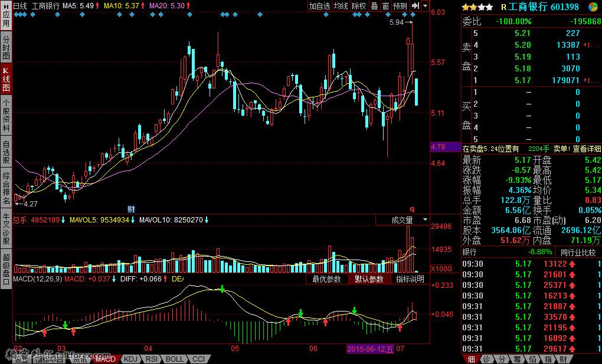Click the blue down arrow after MACD +0.037
The width and height of the screenshot is (602, 364).
(x=114, y=279)
